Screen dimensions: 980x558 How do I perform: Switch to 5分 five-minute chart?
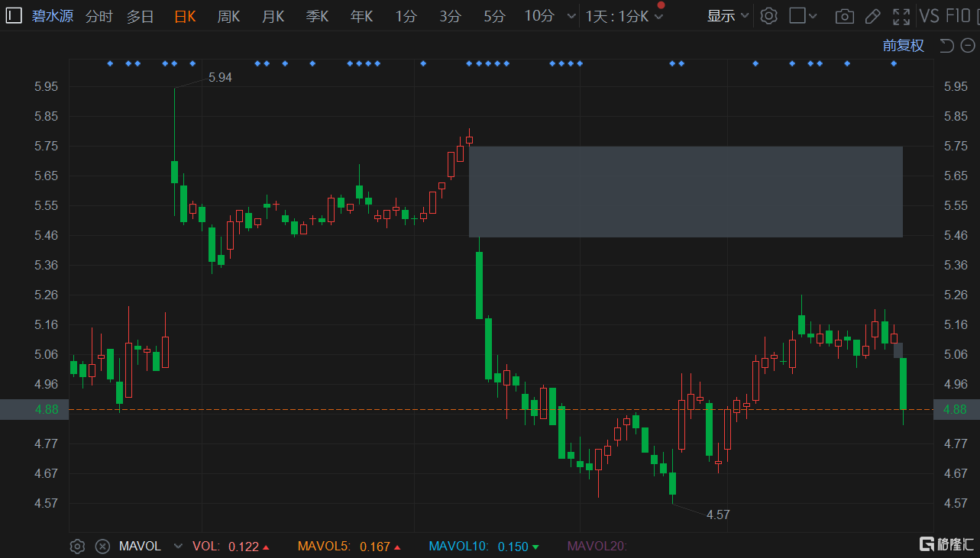click(x=494, y=16)
